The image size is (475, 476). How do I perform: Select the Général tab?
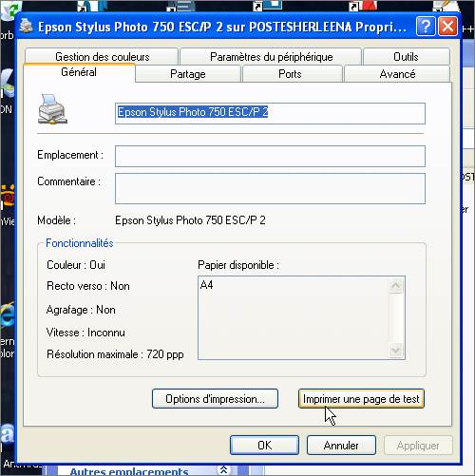(79, 72)
